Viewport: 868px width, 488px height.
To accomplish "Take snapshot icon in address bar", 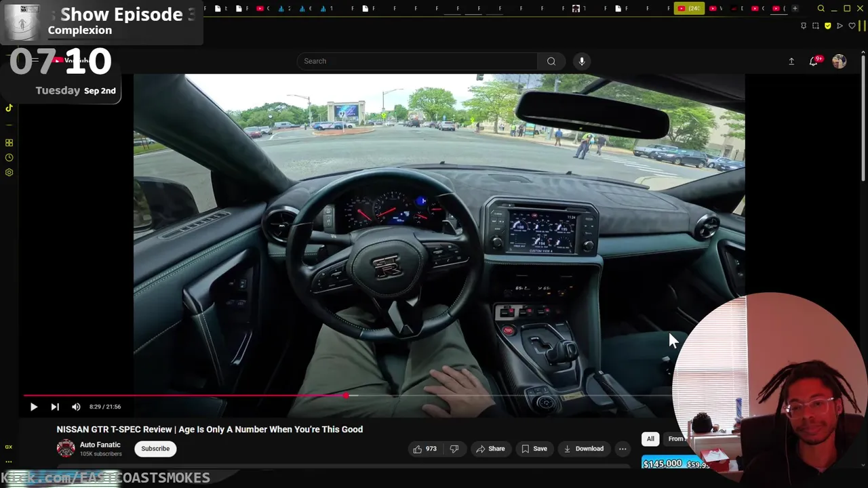I will pos(816,26).
